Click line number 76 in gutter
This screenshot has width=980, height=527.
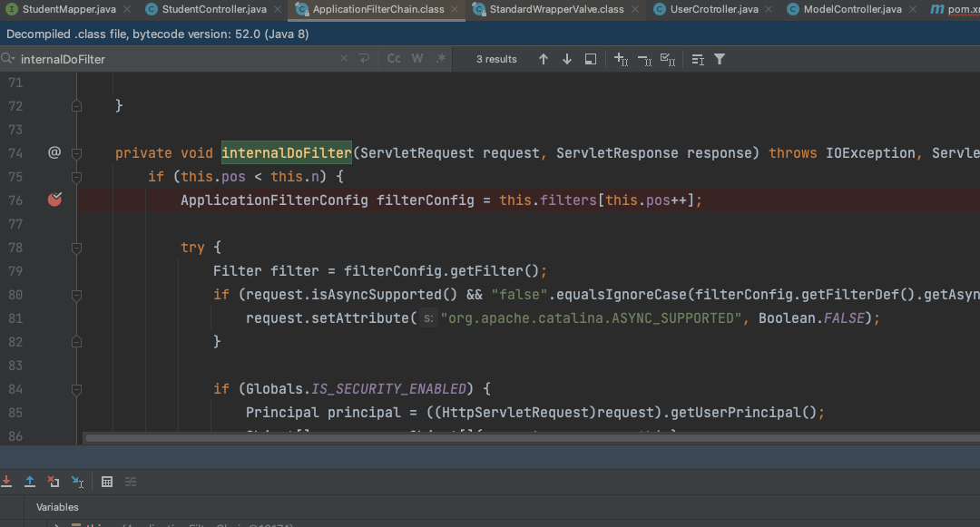pyautogui.click(x=15, y=200)
